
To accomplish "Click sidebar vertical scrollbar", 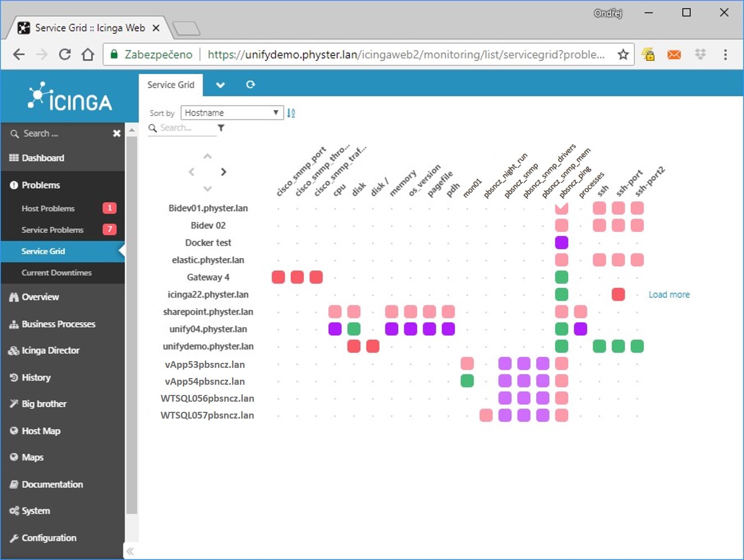I will click(x=132, y=324).
